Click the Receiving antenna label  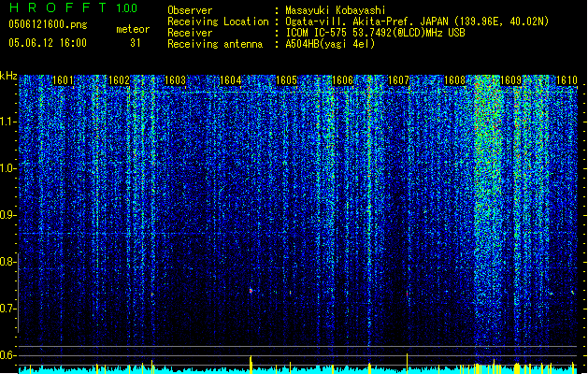tap(215, 44)
